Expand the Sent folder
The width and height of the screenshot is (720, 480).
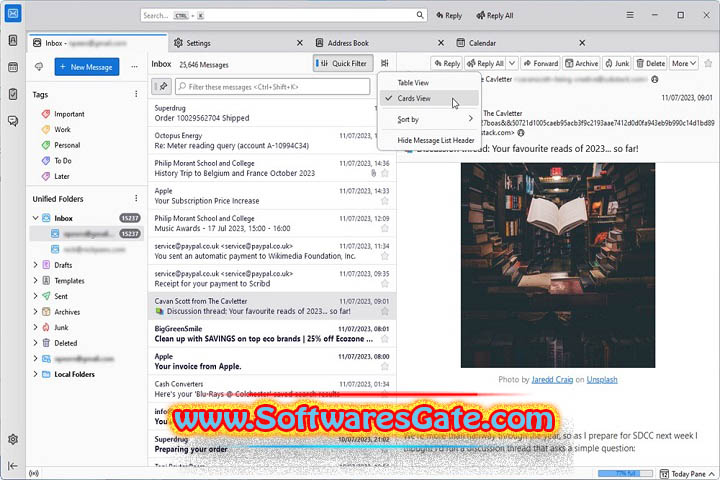tap(35, 296)
